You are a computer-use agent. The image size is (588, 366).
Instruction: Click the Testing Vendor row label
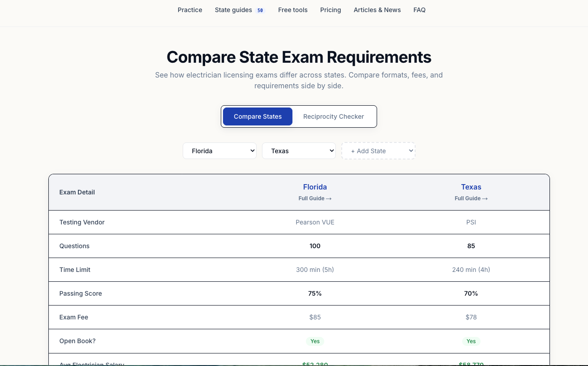pos(82,222)
